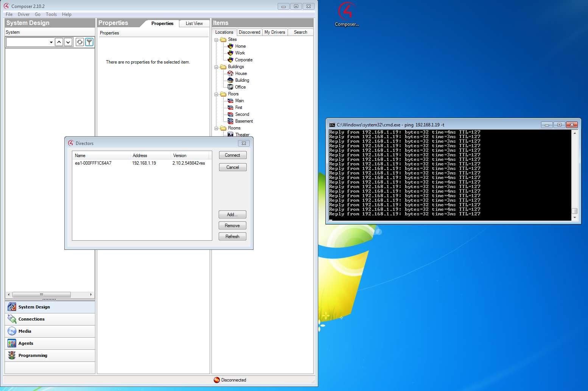Click the System tree scroll left arrow
Image resolution: width=588 pixels, height=391 pixels.
pos(9,294)
